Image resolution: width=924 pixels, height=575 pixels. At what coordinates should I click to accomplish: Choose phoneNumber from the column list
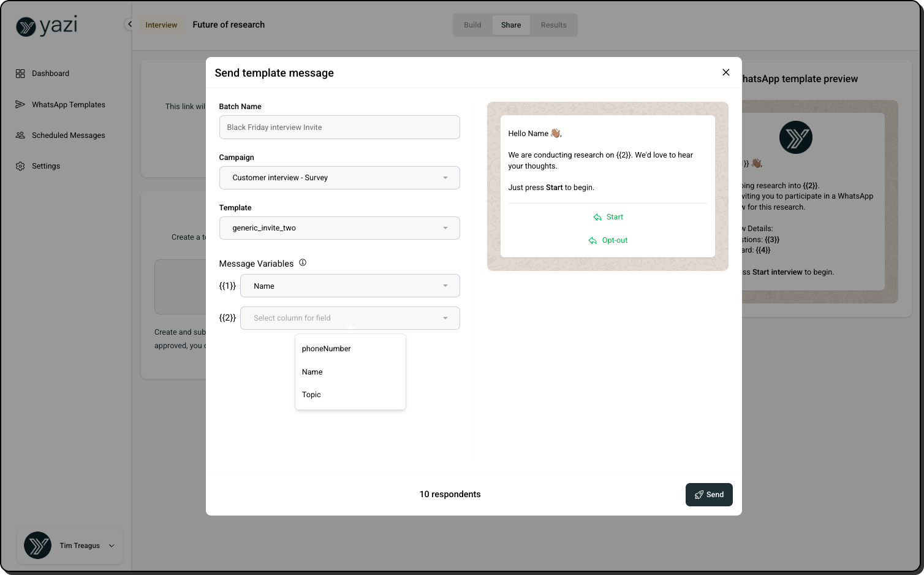[x=326, y=349]
